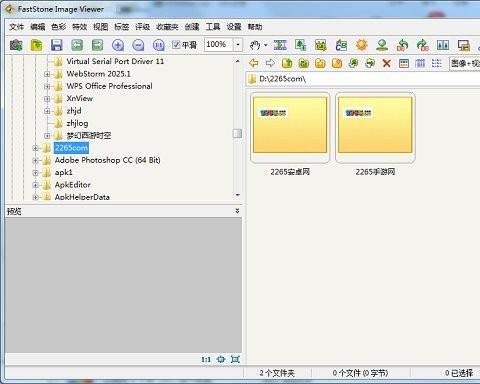Collapse the preview panel with chevron

237,211
